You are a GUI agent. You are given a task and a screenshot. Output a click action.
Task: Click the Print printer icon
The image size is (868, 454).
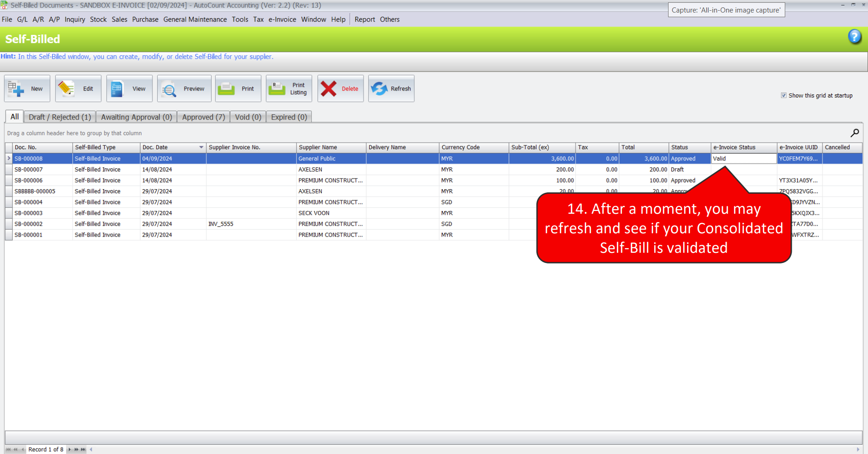[x=226, y=89]
